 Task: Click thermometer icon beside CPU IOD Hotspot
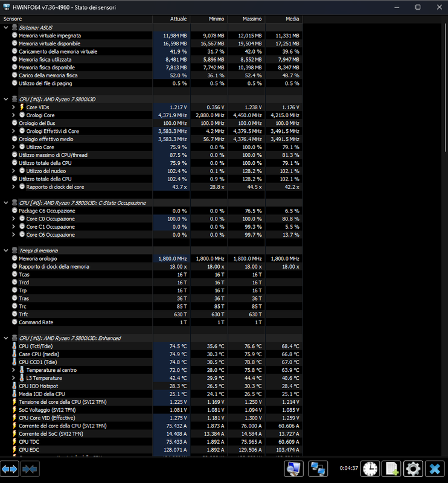(14, 386)
